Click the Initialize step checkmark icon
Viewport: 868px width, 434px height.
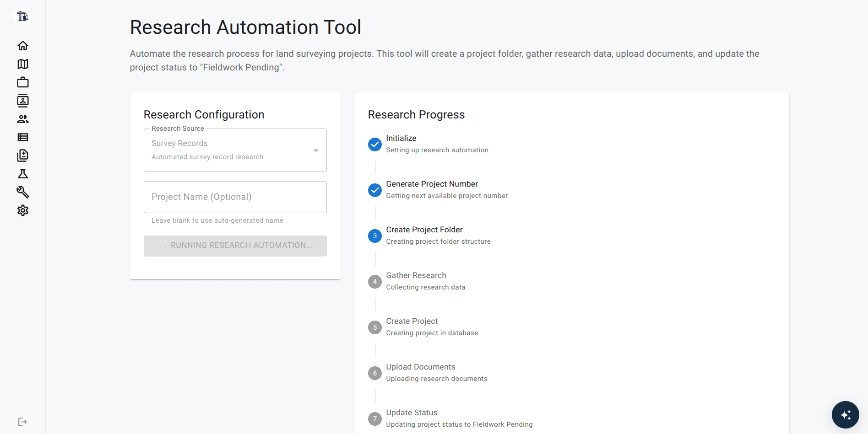(375, 145)
